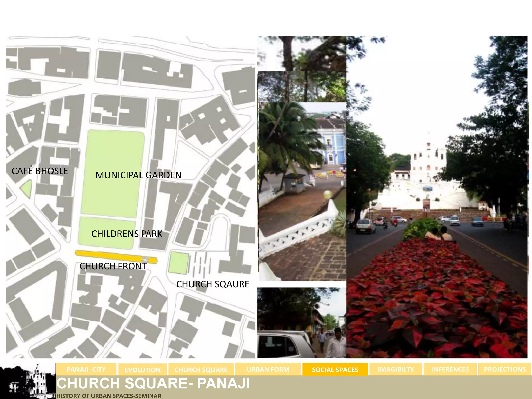Select the MUNICIPAL GARDEN label
This screenshot has width=532, height=399.
[138, 175]
